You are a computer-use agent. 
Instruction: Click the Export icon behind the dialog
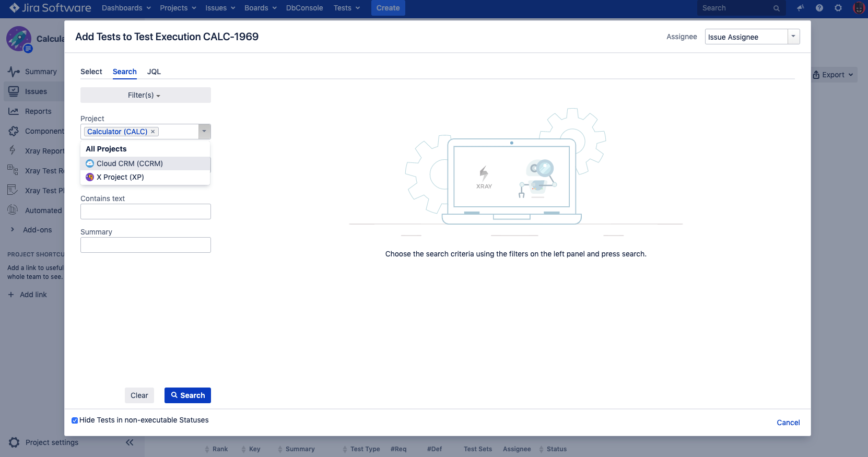(816, 75)
